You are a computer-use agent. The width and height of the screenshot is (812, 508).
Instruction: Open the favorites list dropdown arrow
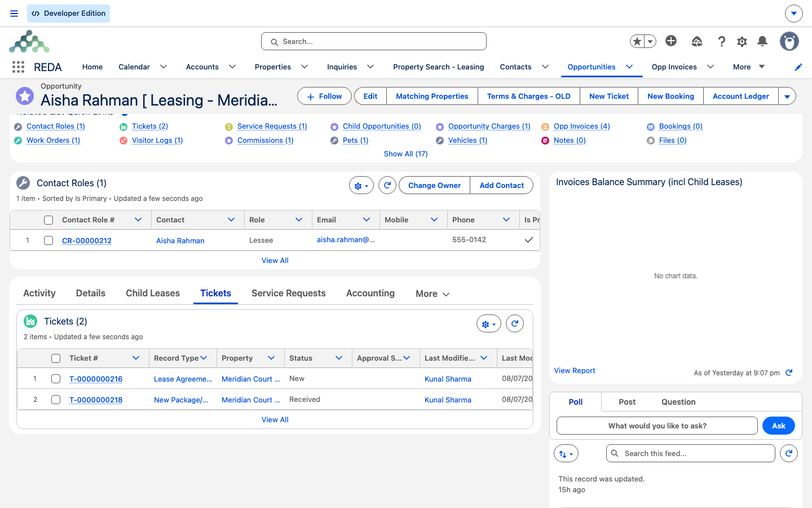[x=650, y=41]
